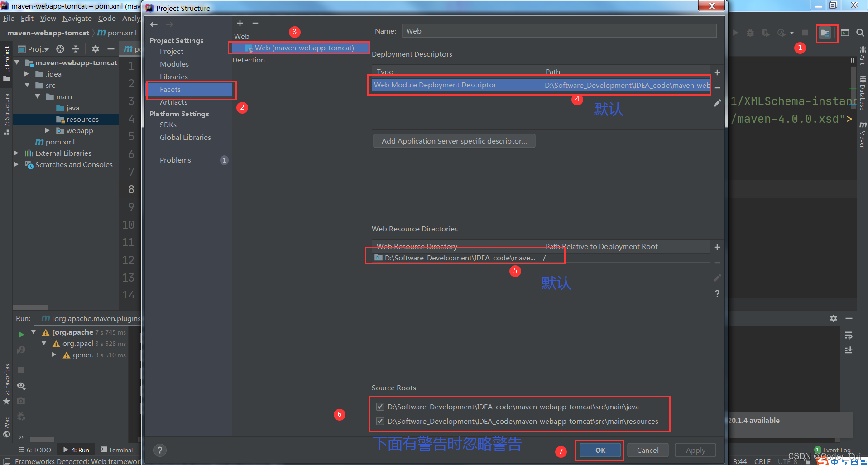Hide the Project panel with minus icon
Screen dimensions: 868x465
110,49
